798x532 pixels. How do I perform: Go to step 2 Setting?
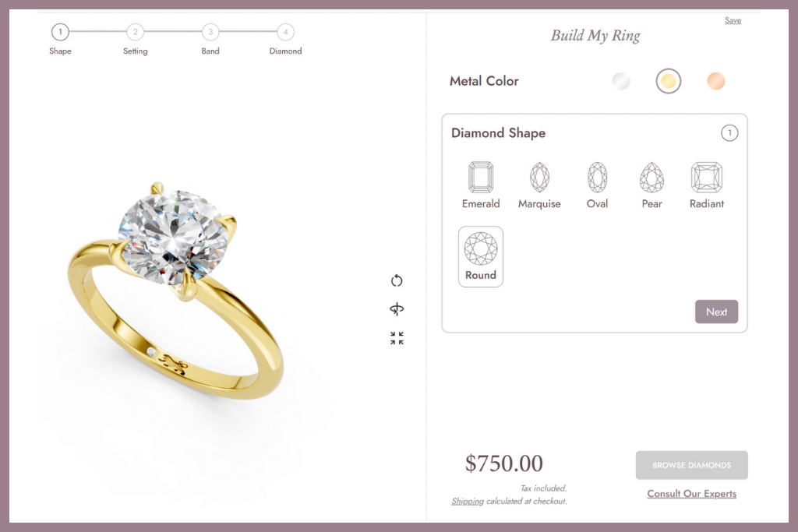click(136, 32)
